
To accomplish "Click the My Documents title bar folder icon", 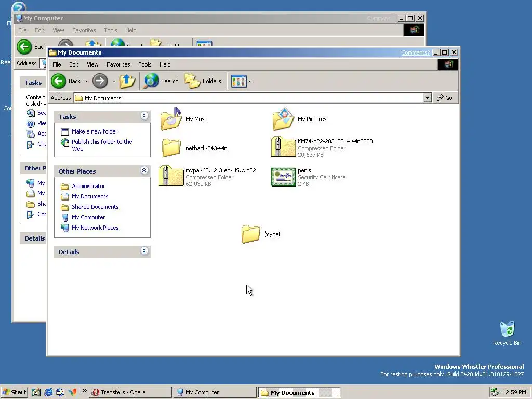I will pos(52,52).
